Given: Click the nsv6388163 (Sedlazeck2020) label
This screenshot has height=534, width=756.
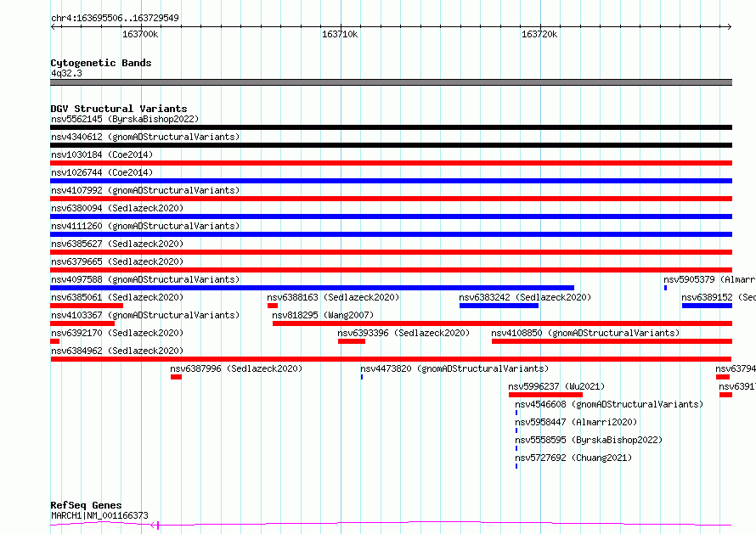Looking at the screenshot, I should 333,297.
